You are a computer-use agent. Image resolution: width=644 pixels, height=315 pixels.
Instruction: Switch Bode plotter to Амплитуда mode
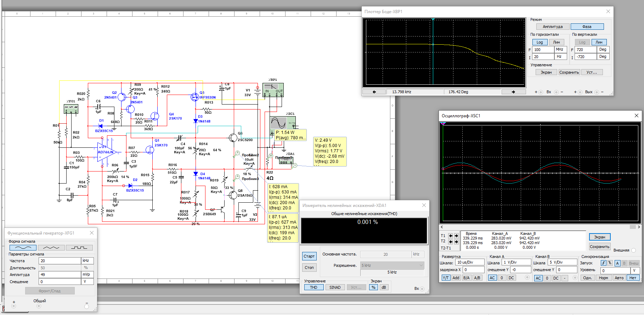pos(553,27)
